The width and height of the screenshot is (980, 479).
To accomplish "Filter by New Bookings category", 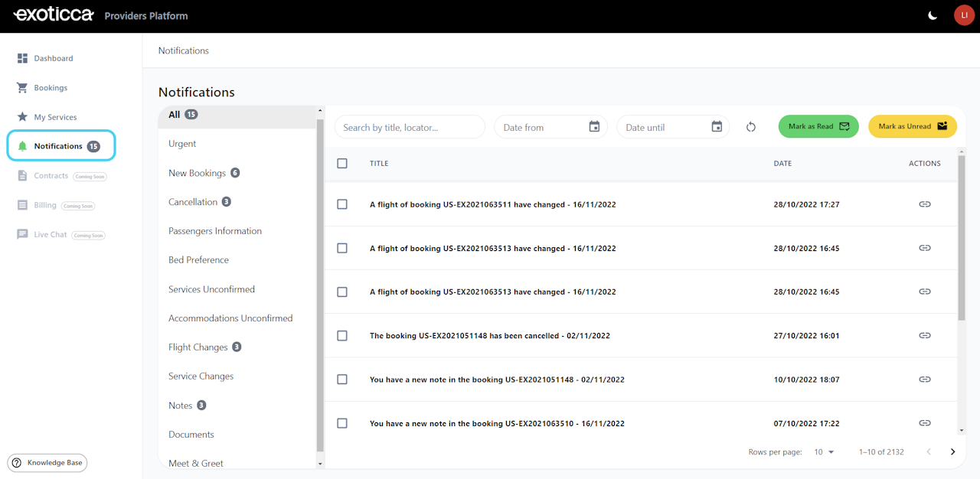I will pos(237,173).
